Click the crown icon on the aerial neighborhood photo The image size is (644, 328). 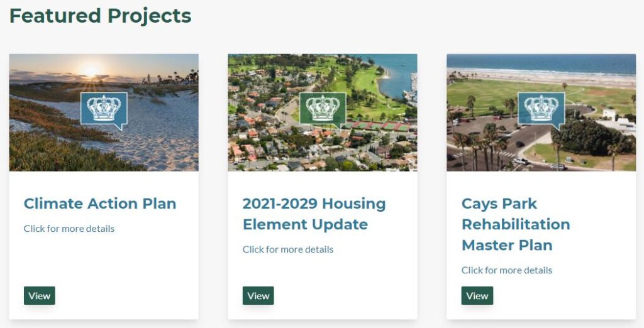click(323, 109)
